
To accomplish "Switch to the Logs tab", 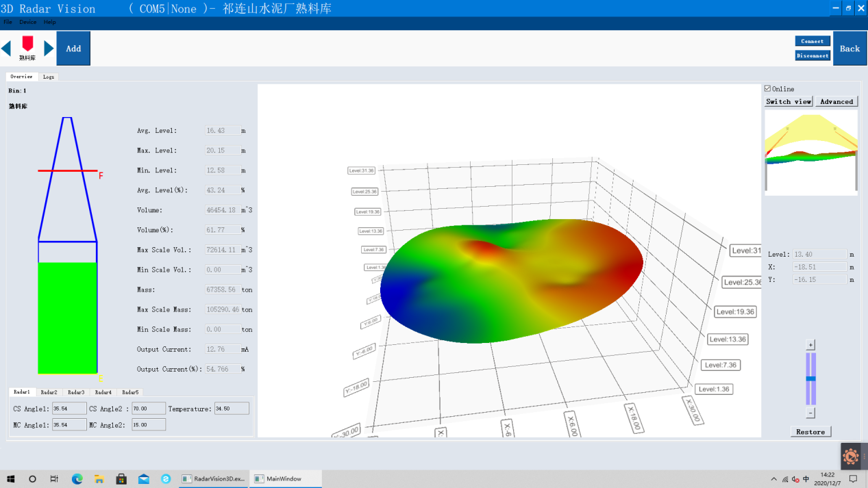I will [x=49, y=77].
